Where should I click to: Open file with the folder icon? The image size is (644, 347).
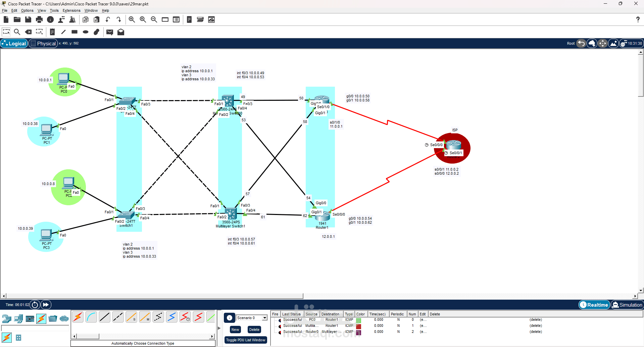pyautogui.click(x=17, y=19)
